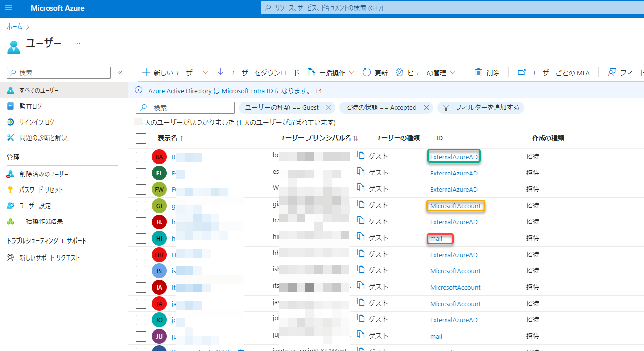Click the ユーザーごとの MFA icon

(x=521, y=72)
